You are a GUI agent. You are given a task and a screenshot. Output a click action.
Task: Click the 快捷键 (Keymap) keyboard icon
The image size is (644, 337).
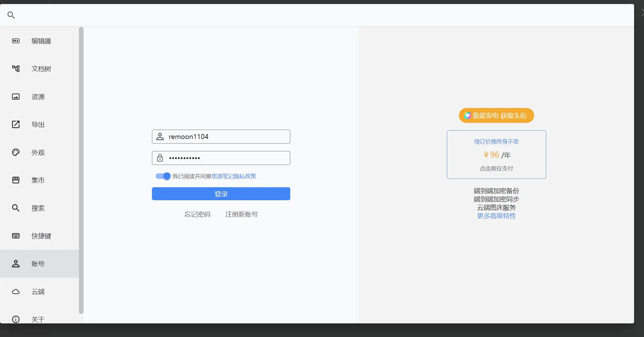click(16, 236)
